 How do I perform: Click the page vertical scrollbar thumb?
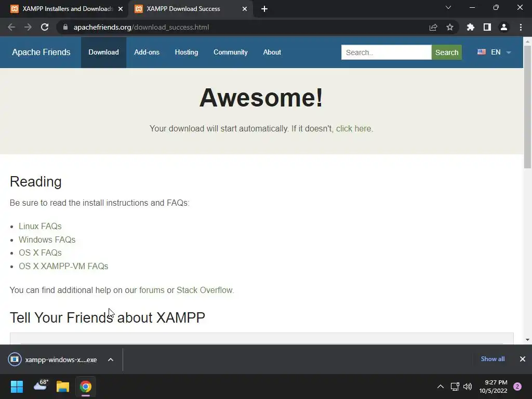pyautogui.click(x=527, y=107)
